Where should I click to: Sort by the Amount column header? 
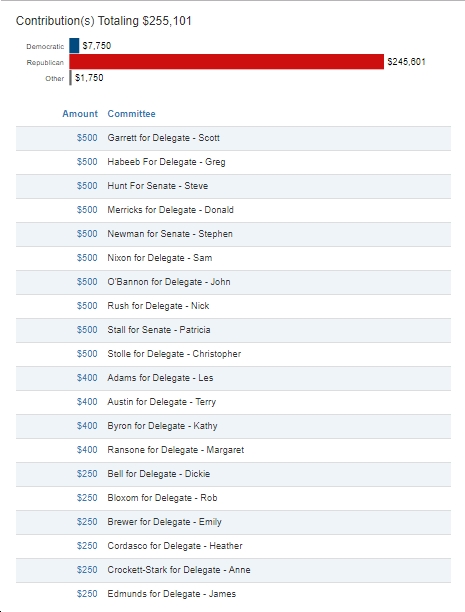[x=80, y=114]
